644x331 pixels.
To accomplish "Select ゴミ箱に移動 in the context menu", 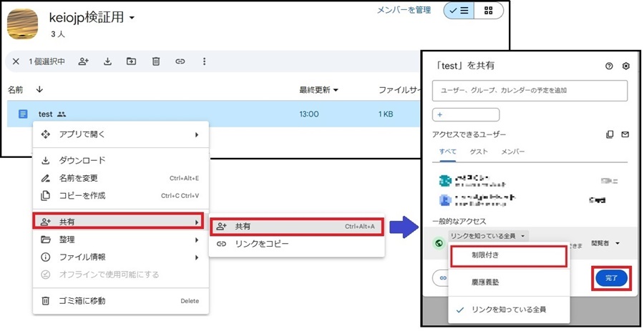I will coord(82,301).
